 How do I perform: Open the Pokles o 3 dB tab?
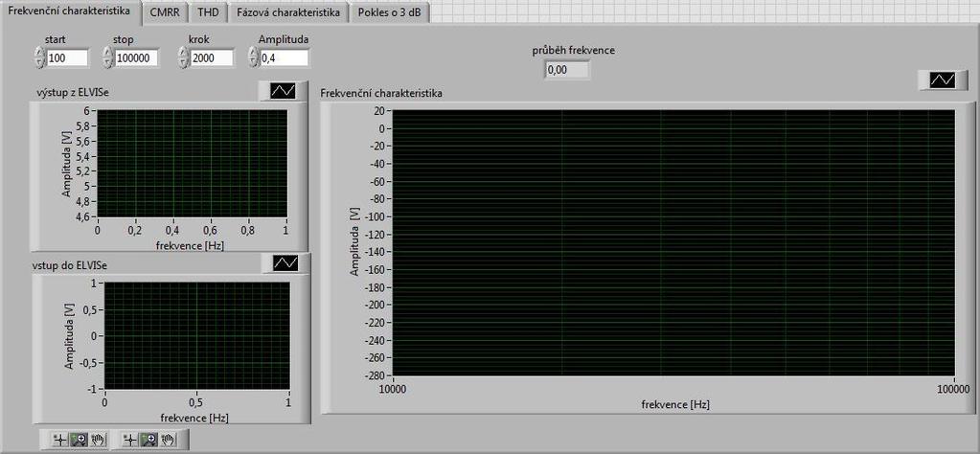[390, 12]
